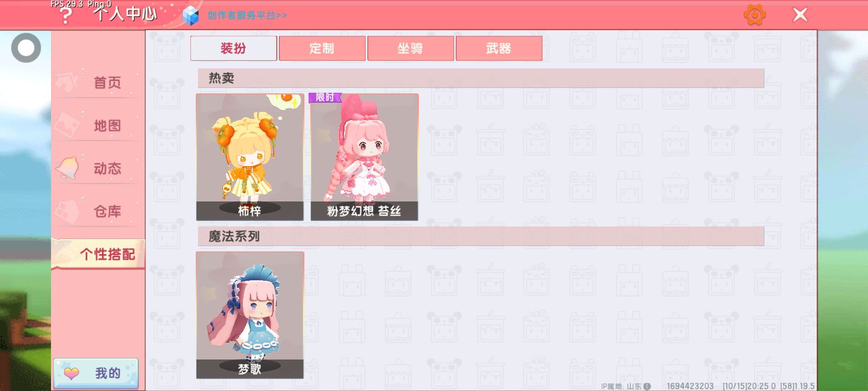
Task: Click the warehouse icon beside 仓库
Action: click(x=67, y=211)
